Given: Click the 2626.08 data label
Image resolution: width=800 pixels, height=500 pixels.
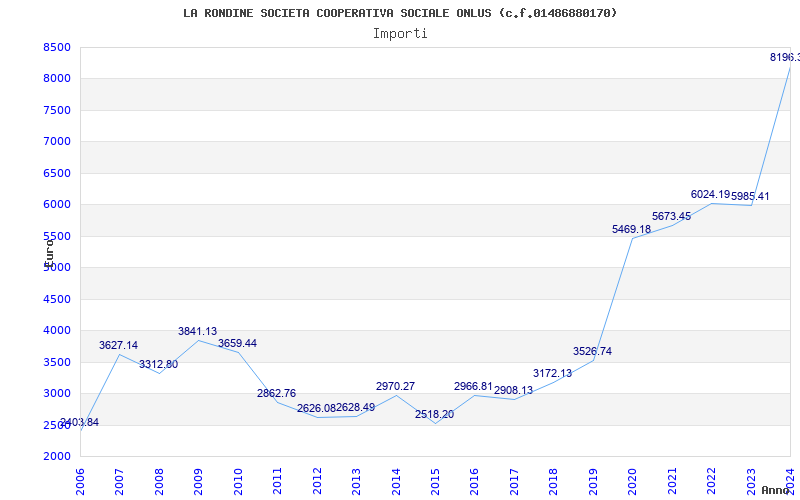Looking at the screenshot, I should pos(316,408).
